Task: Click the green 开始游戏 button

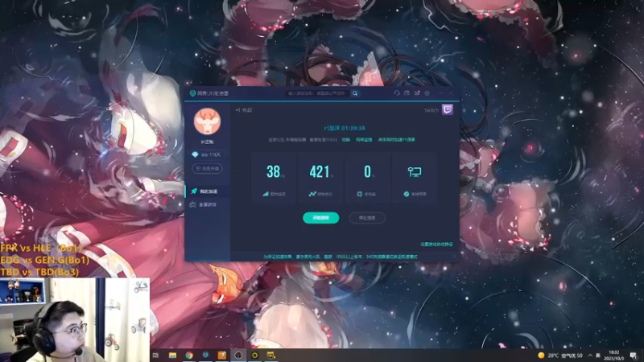Action: (320, 218)
